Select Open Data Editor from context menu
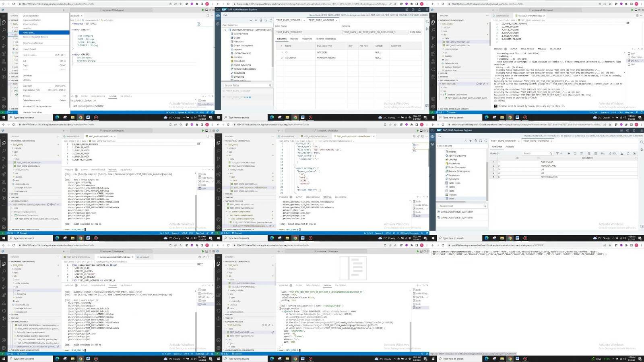The height and width of the screenshot is (362, 644). [x=43, y=16]
